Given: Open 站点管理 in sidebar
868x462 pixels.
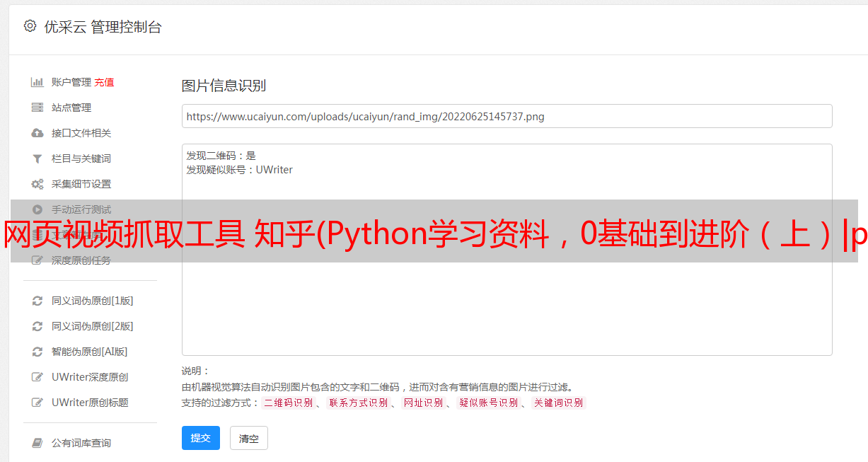Looking at the screenshot, I should pos(71,108).
